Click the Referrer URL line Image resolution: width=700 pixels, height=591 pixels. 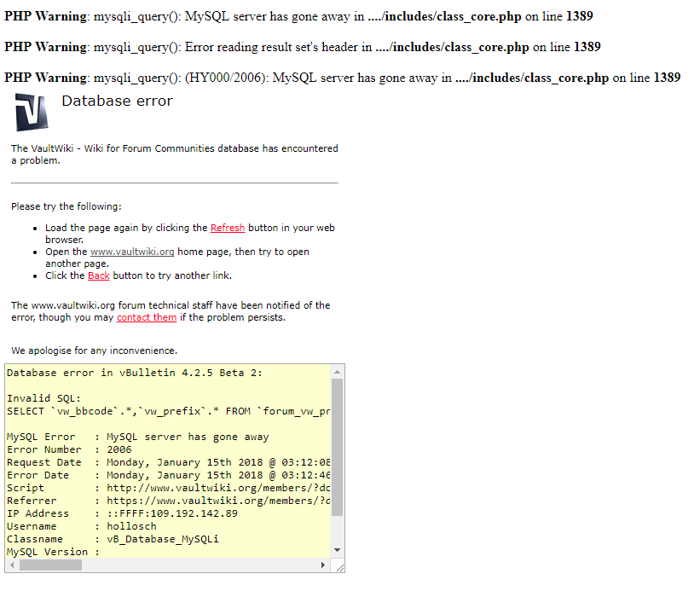168,501
